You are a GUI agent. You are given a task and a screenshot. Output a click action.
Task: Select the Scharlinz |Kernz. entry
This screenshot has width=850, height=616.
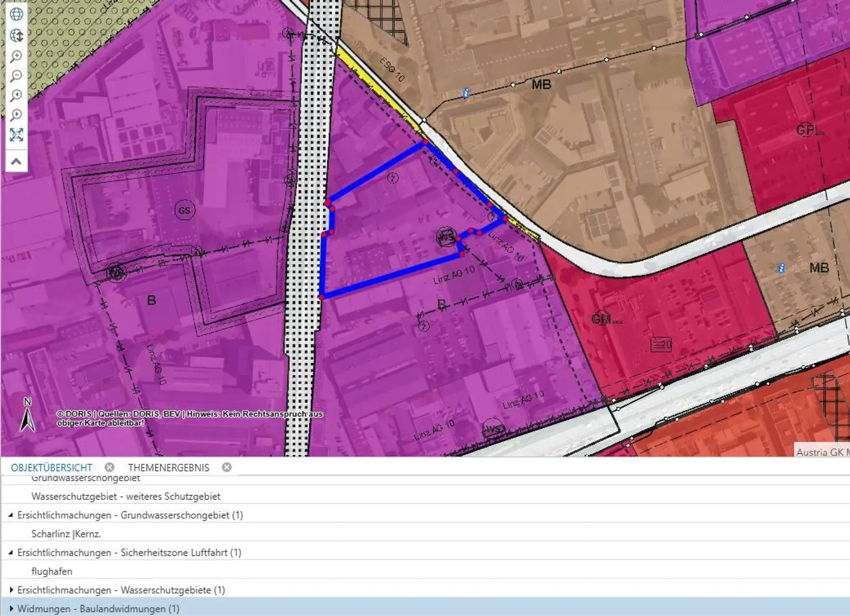pos(66,534)
